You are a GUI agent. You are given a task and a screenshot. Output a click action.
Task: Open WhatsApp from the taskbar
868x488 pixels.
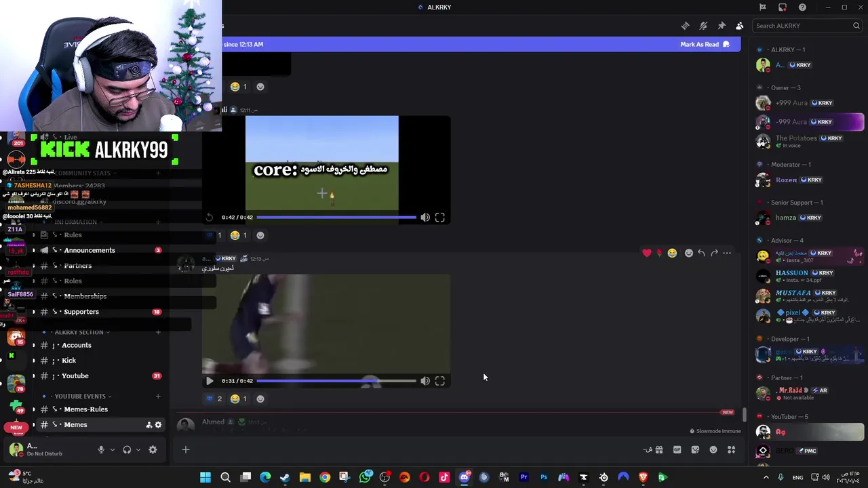(x=365, y=477)
